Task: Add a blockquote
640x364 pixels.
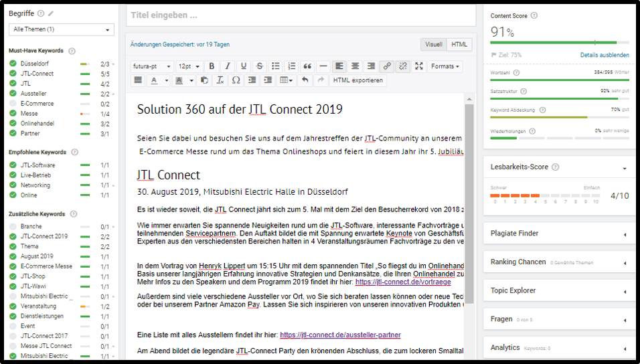Action: (x=307, y=66)
